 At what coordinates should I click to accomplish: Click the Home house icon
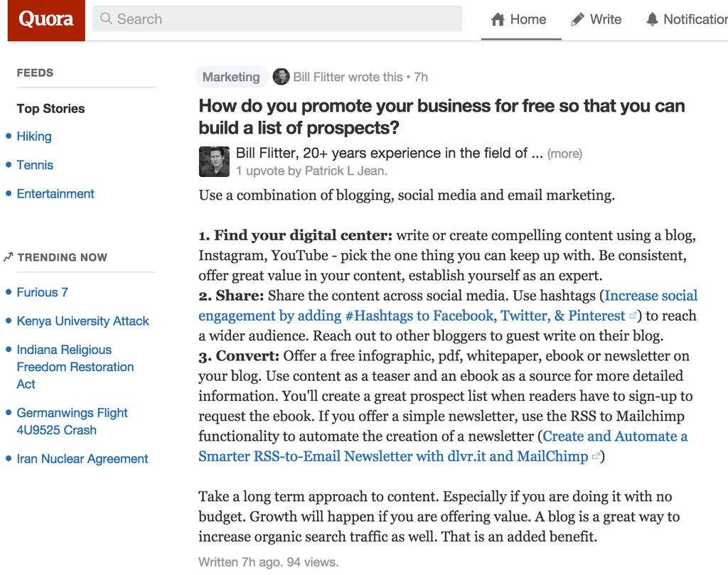click(x=498, y=19)
